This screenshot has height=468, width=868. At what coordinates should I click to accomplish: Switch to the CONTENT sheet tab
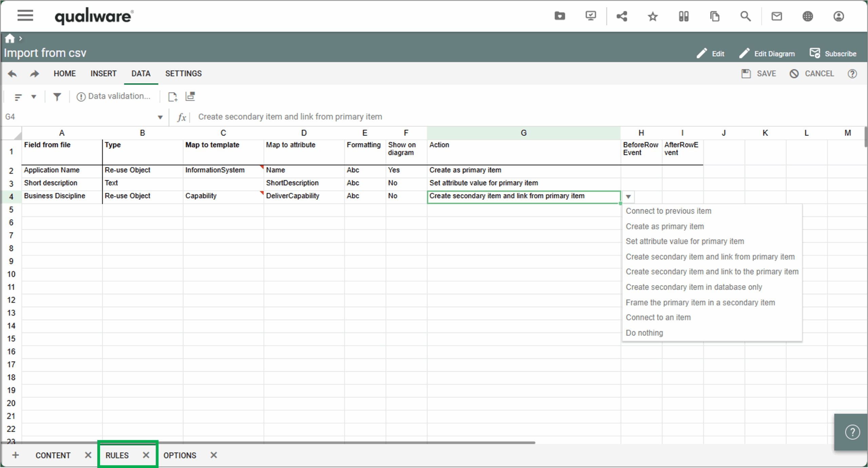(53, 455)
